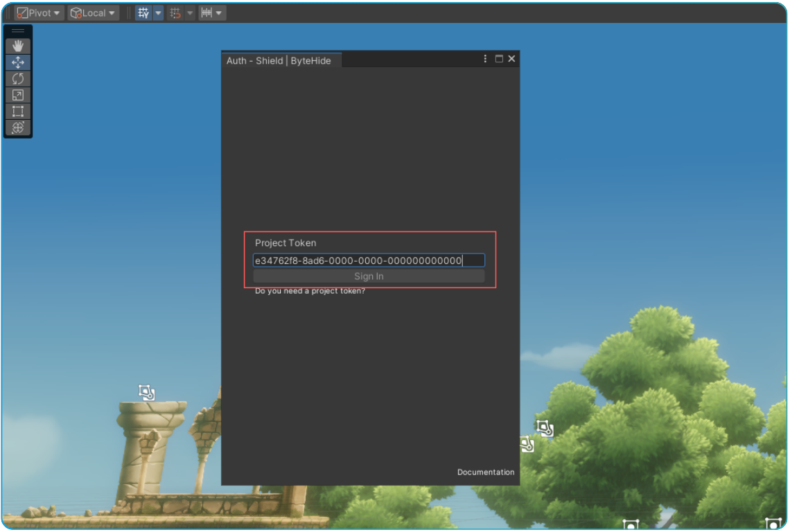Select the Scale tool

coord(18,95)
